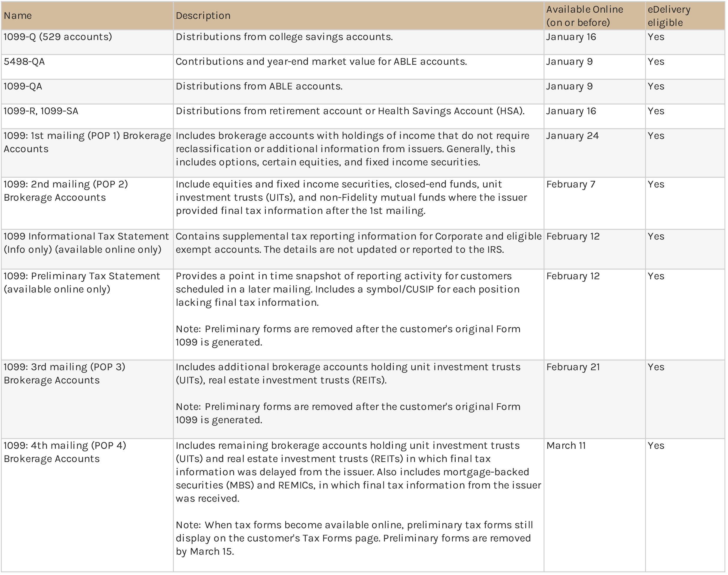Select the February 21 date cell
The height and width of the screenshot is (575, 728).
[573, 367]
